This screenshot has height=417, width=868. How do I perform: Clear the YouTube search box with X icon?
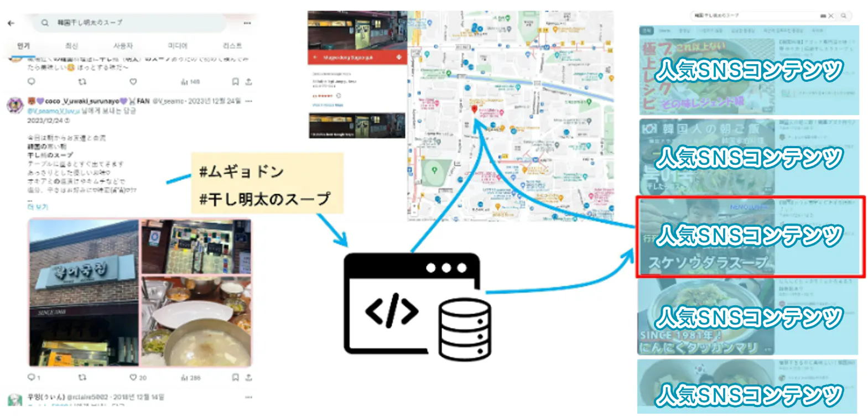[830, 16]
